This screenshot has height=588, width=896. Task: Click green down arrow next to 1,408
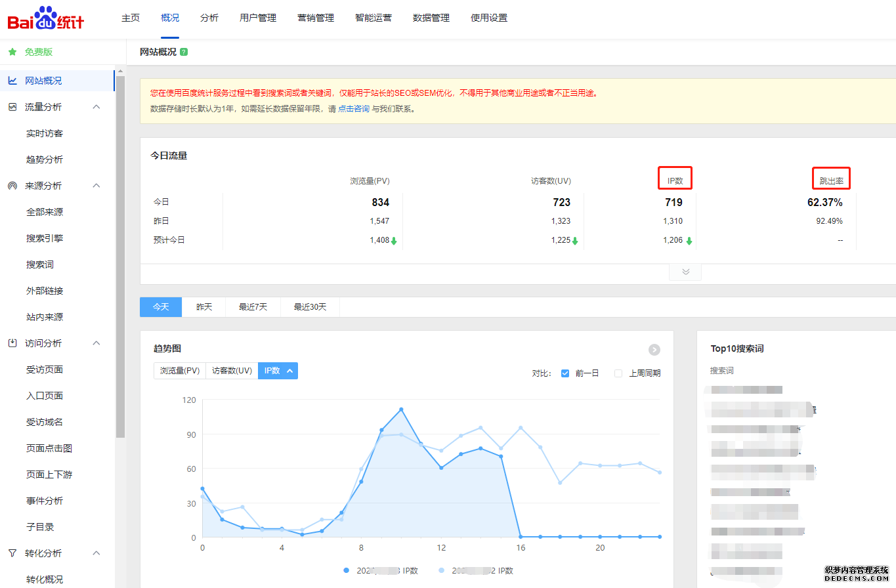[394, 241]
